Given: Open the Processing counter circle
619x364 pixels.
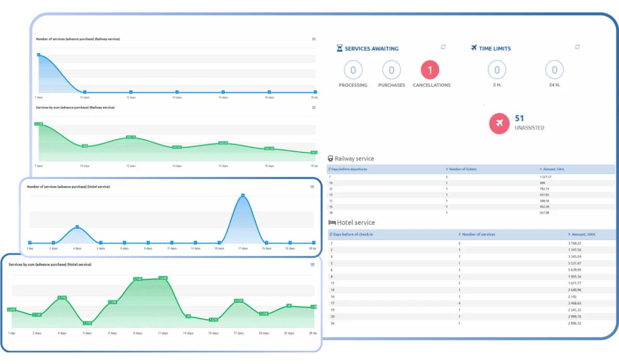Looking at the screenshot, I should point(353,70).
